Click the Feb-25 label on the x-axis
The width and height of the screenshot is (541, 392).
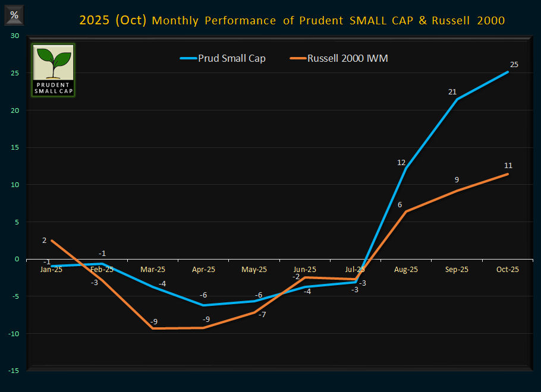(102, 269)
